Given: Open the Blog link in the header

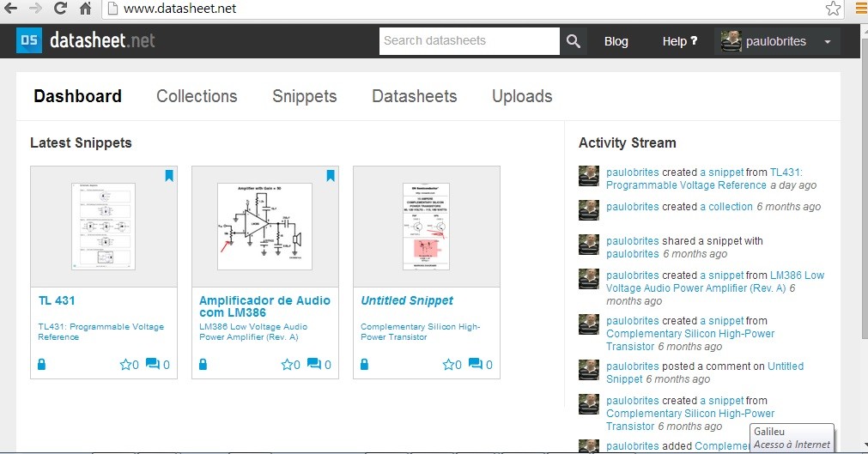Looking at the screenshot, I should (616, 41).
